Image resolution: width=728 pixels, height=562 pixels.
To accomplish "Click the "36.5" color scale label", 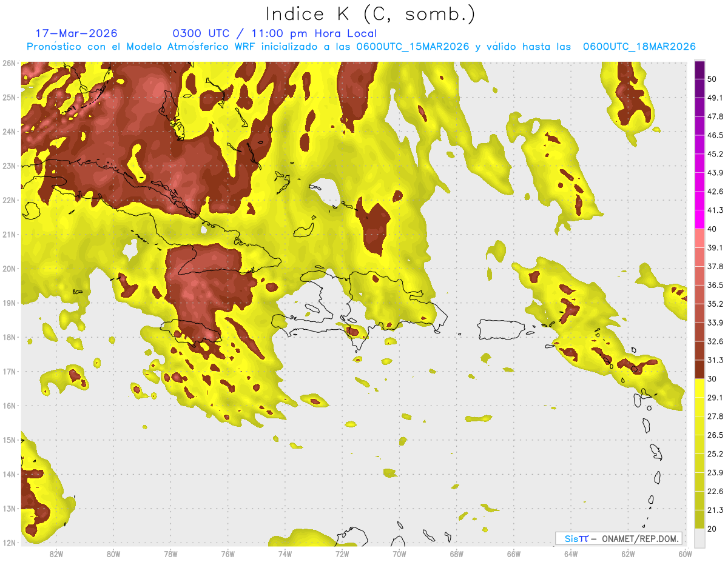I will coord(715,285).
